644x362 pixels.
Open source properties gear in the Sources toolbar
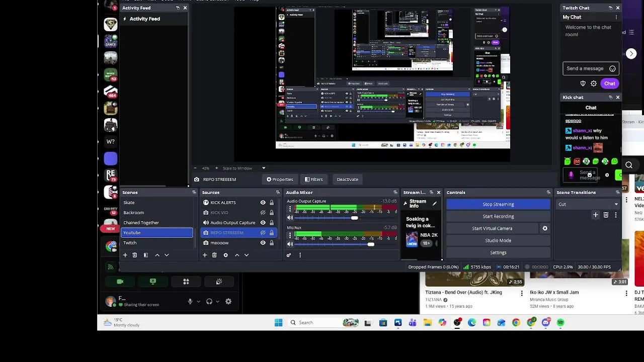[x=225, y=255]
